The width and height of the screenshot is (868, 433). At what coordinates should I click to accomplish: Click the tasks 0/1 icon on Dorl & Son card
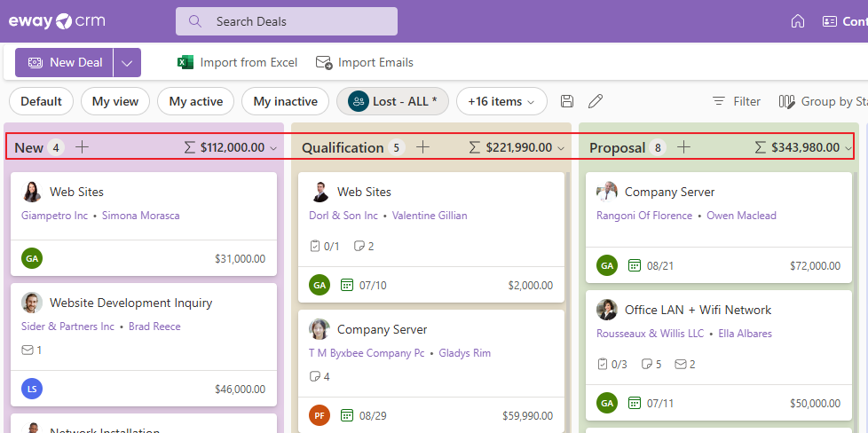pyautogui.click(x=315, y=246)
